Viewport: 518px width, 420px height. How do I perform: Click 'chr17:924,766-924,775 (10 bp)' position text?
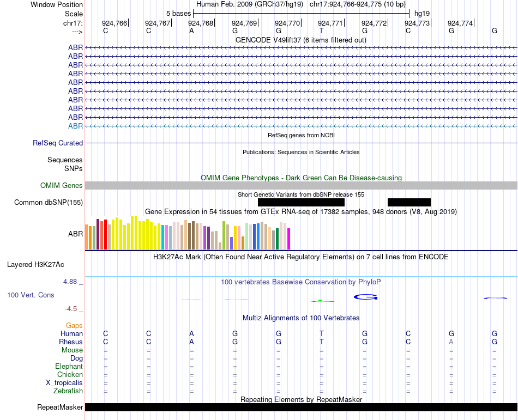(x=358, y=4)
